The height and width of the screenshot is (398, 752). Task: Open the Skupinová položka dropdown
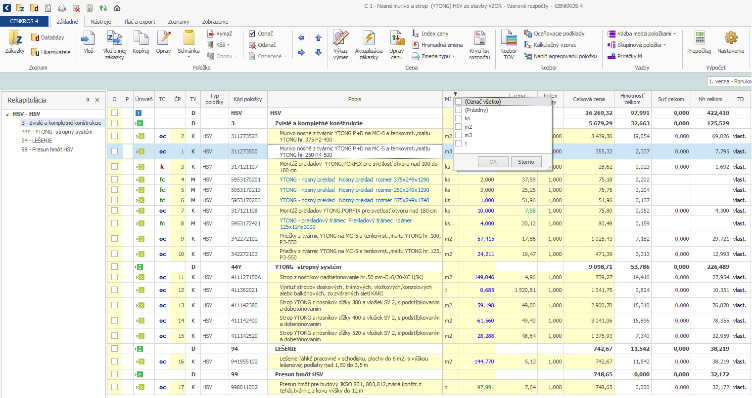click(x=665, y=45)
